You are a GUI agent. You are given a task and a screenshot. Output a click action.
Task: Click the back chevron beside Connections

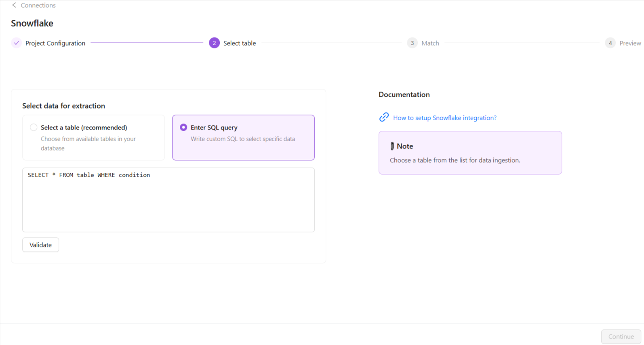click(x=14, y=5)
